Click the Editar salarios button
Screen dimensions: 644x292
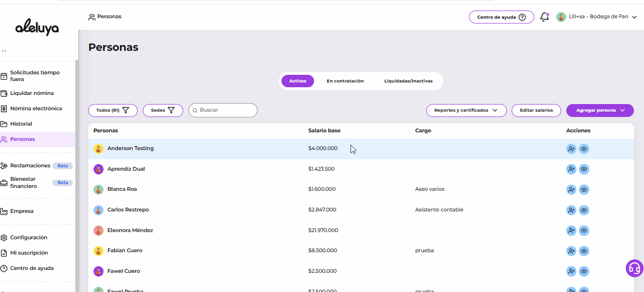(536, 110)
